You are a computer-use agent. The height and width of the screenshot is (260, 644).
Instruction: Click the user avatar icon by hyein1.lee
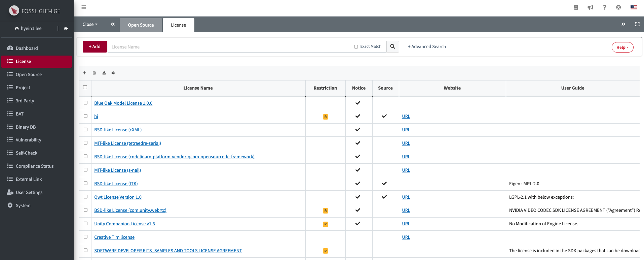[17, 29]
